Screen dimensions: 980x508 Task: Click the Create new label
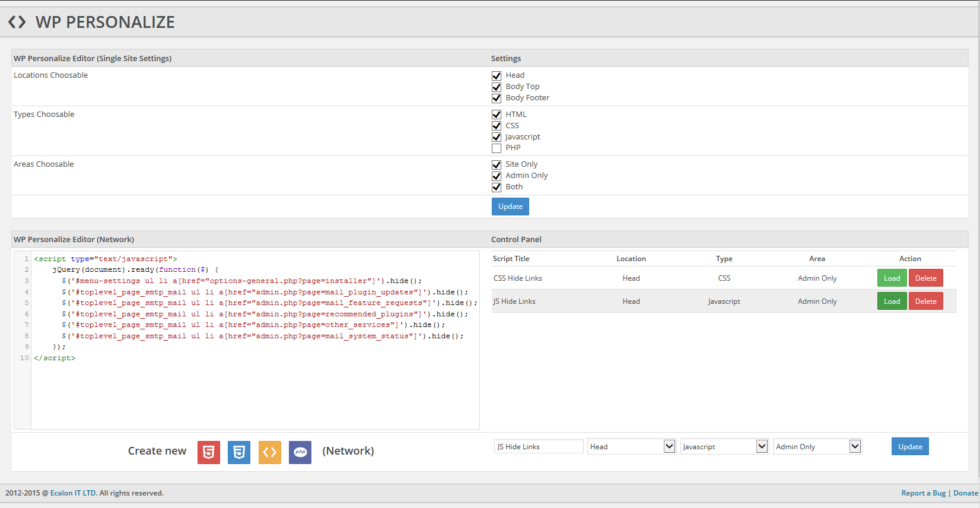pos(157,451)
